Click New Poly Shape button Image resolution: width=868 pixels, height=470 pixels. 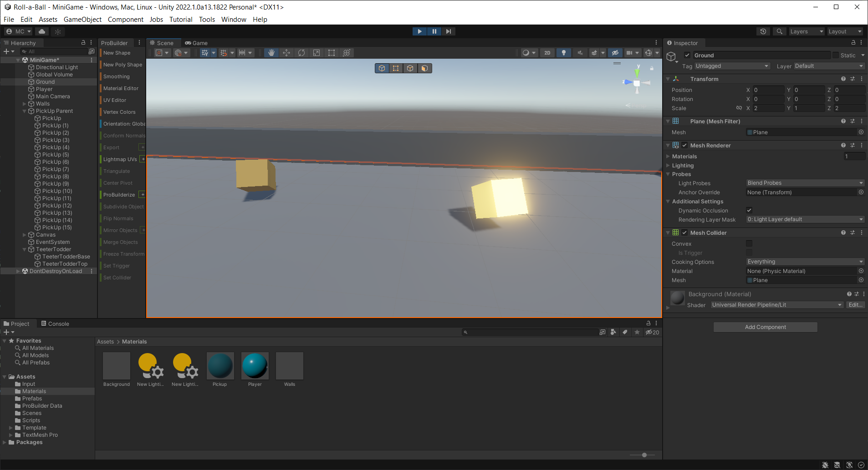tap(122, 65)
